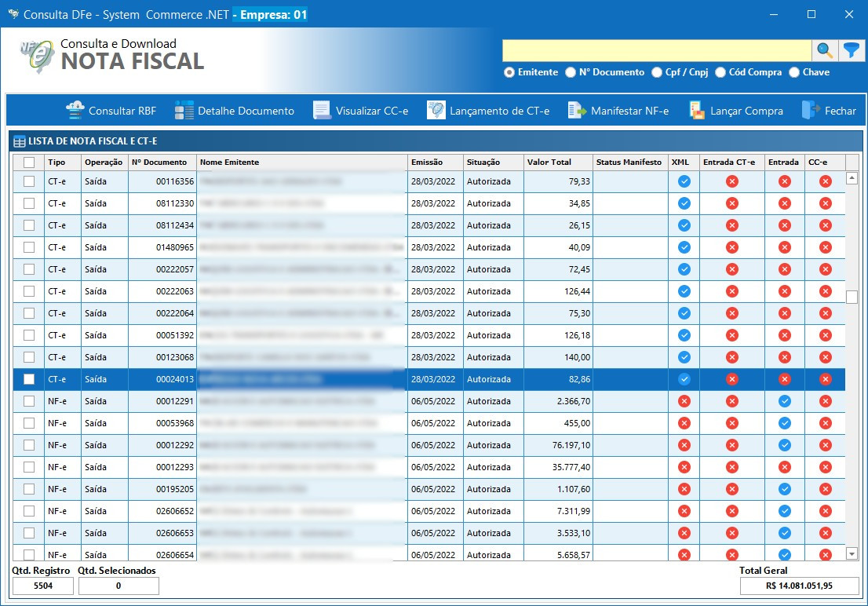The height and width of the screenshot is (606, 868).
Task: Open the filter funnel icon beside search
Action: click(852, 49)
